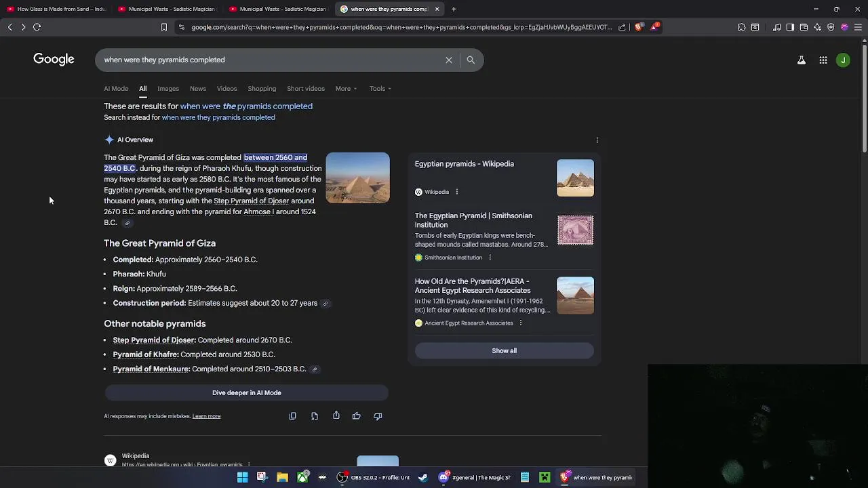This screenshot has width=868, height=488.
Task: Select the Videos search tab
Action: pyautogui.click(x=226, y=89)
